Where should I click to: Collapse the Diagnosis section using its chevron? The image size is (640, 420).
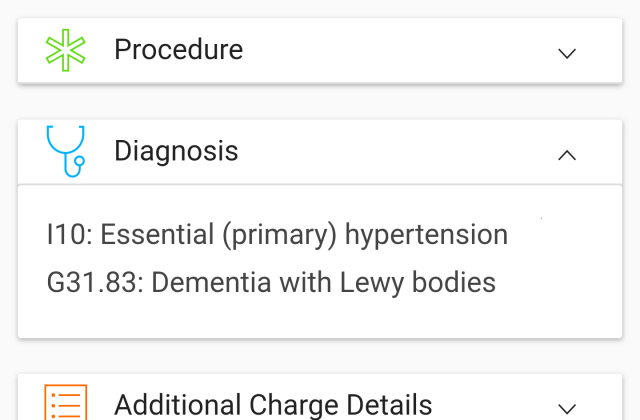point(567,154)
